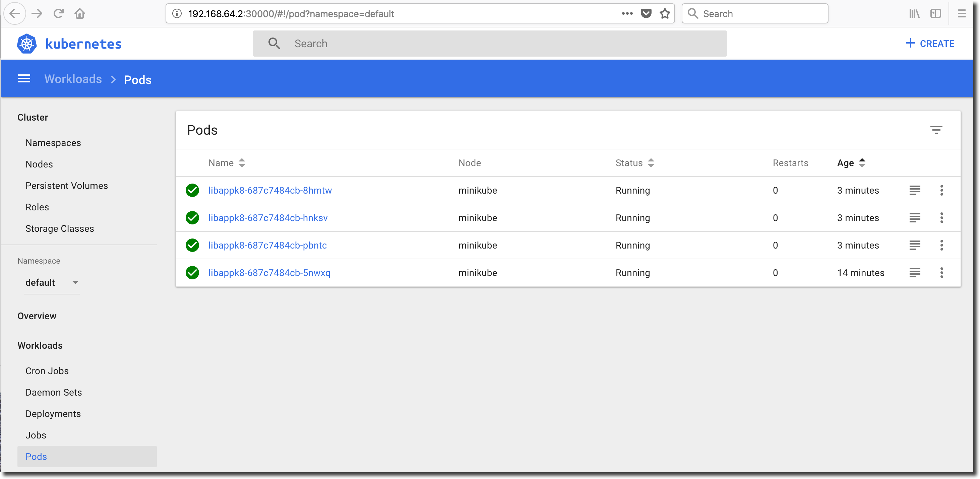This screenshot has height=479, width=980.
Task: Open actions menu for pod pbntc
Action: coord(941,245)
